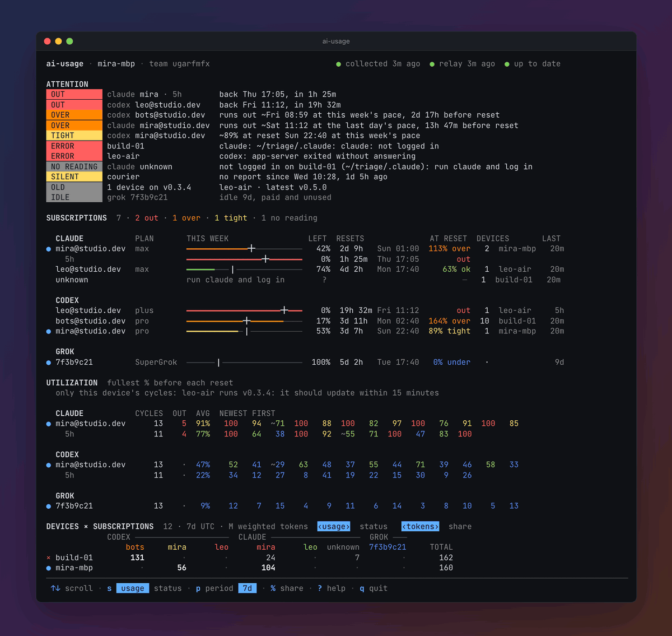The width and height of the screenshot is (672, 636).
Task: Click '1 tight' in Subscriptions summary
Action: [231, 218]
